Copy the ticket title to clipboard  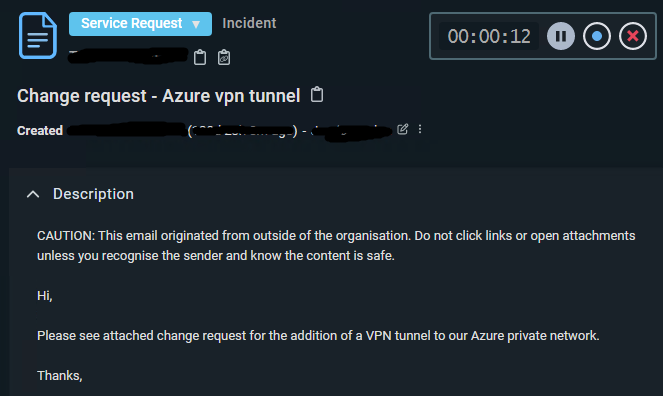[x=317, y=95]
